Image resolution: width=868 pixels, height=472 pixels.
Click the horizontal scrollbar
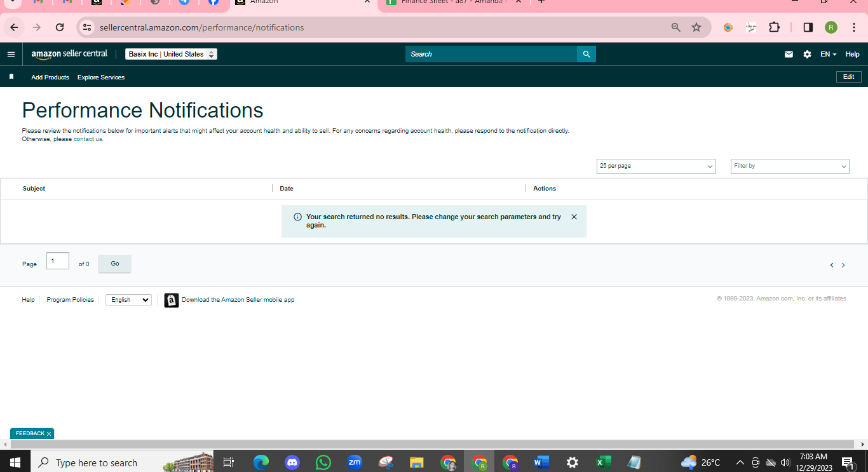433,444
